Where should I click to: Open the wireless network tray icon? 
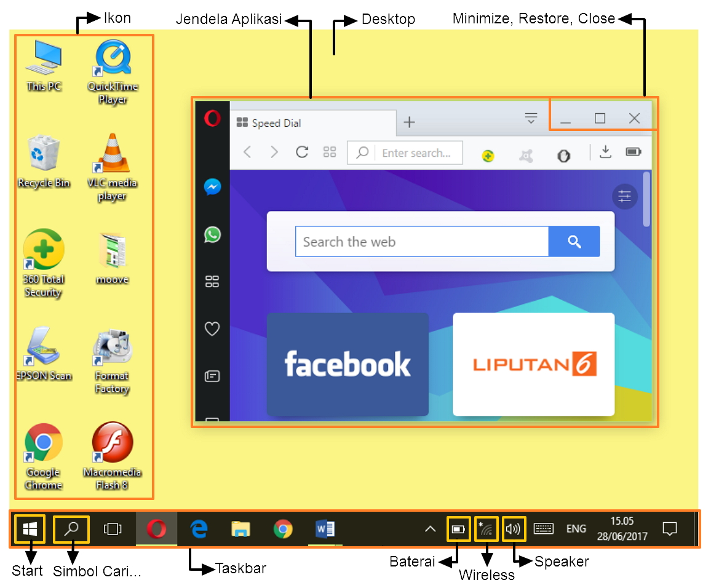tap(486, 529)
